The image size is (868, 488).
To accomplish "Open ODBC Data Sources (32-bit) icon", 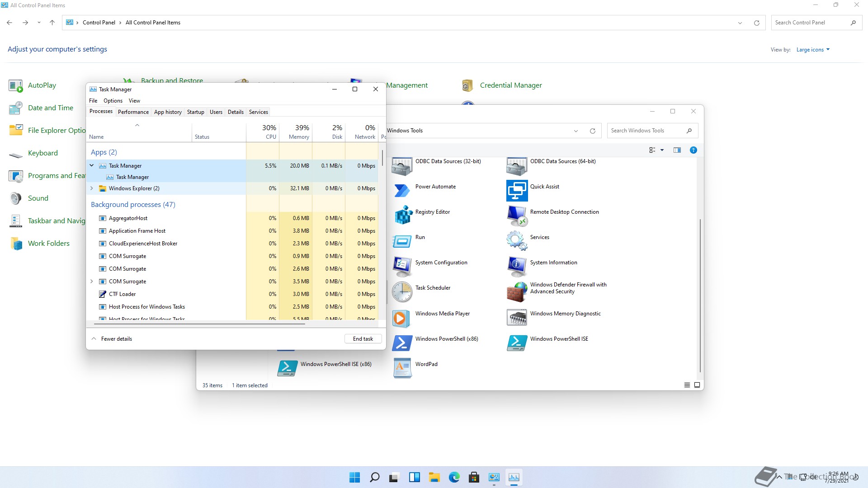I will 402,166.
